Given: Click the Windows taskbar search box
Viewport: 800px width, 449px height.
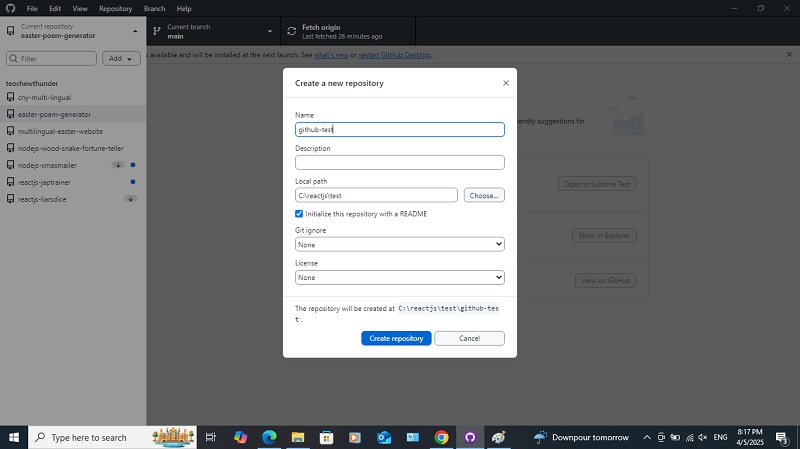Looking at the screenshot, I should point(112,437).
